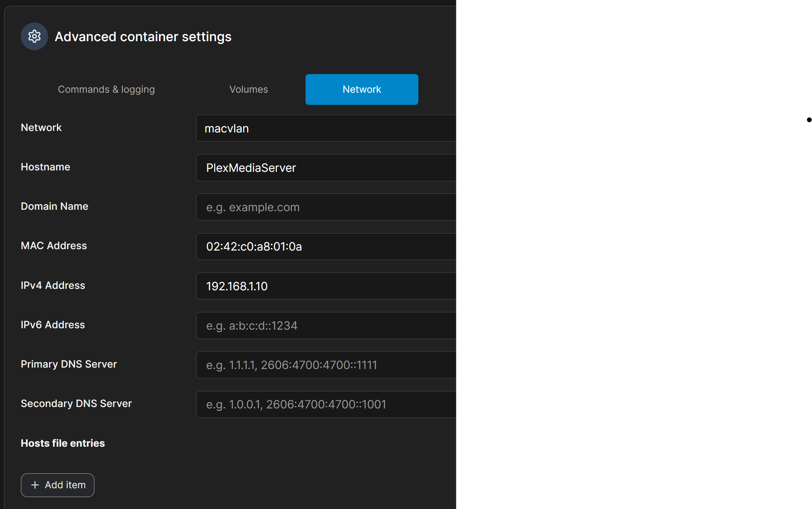Focus the IPv6 Address input field
The width and height of the screenshot is (812, 509).
(x=326, y=325)
